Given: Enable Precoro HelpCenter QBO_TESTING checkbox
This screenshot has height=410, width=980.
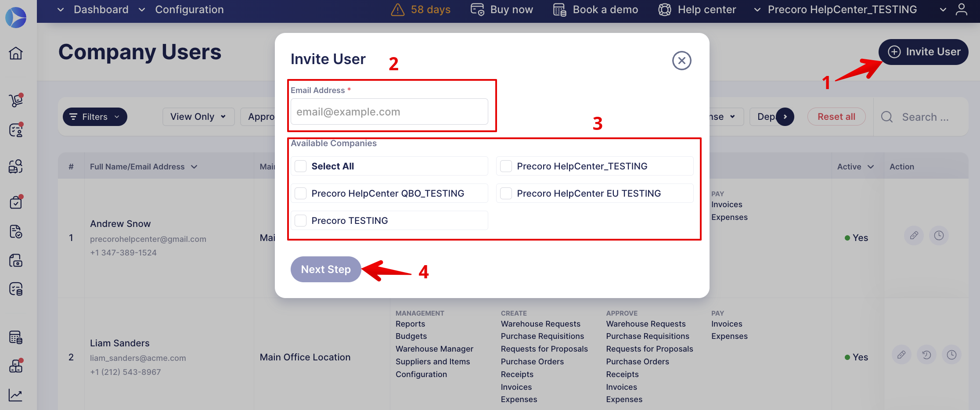Looking at the screenshot, I should [301, 194].
